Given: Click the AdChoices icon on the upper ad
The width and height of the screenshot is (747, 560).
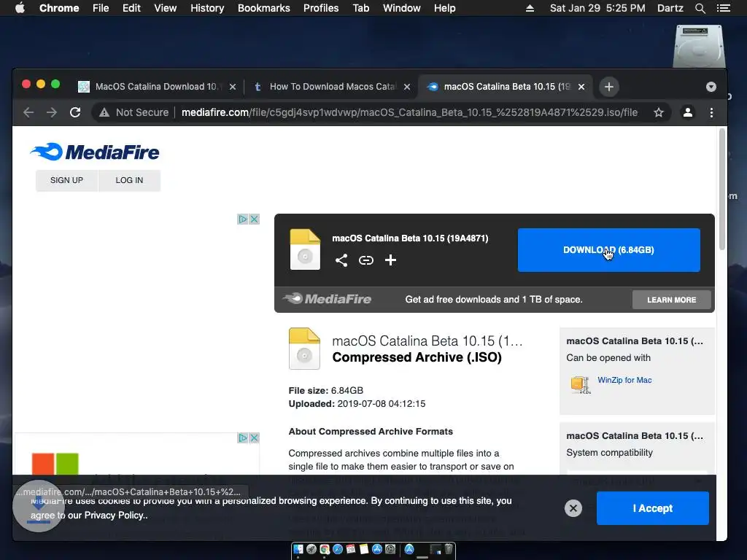Looking at the screenshot, I should [x=242, y=219].
